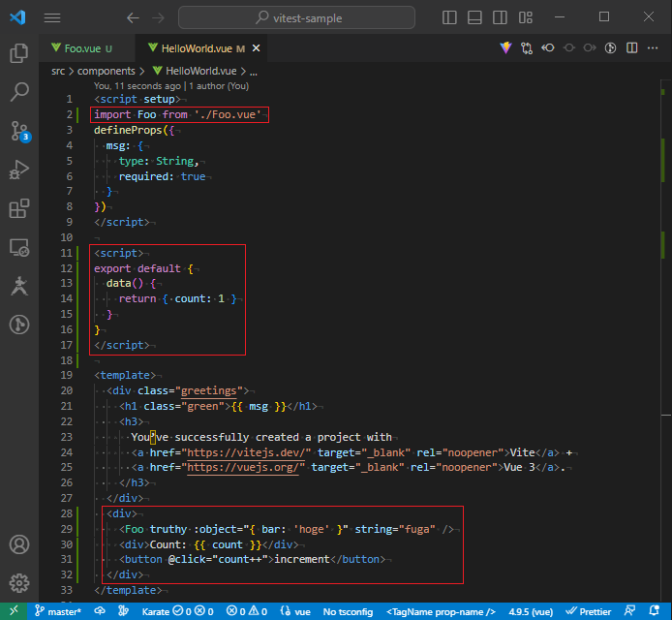This screenshot has width=672, height=620.
Task: Place cursor on 'defineProps' in line 3
Action: (128, 130)
